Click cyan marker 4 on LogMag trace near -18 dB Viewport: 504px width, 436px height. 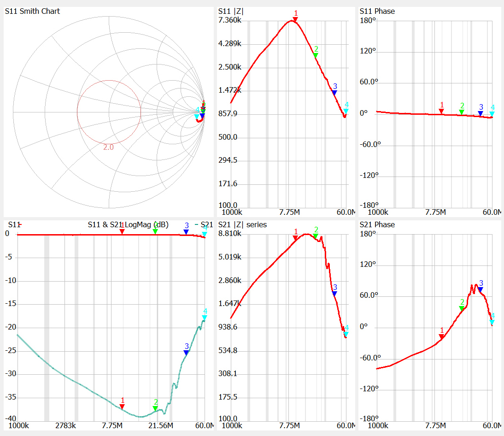pos(205,317)
